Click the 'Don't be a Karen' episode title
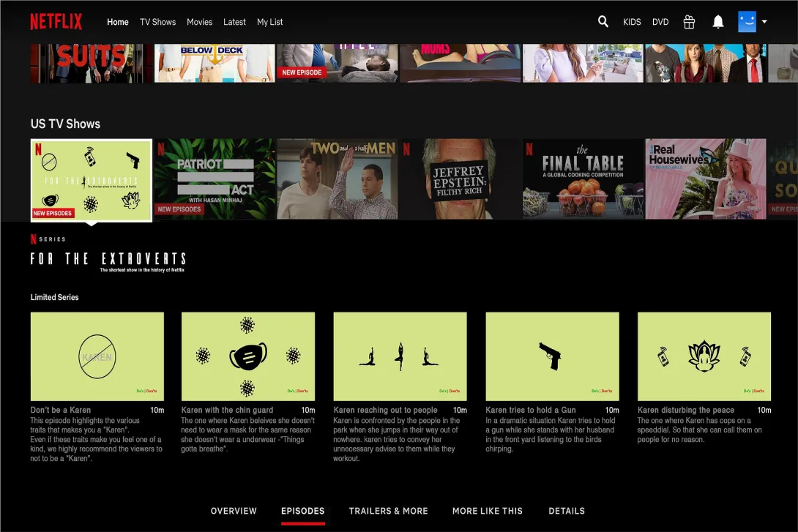798x532 pixels. tap(61, 410)
